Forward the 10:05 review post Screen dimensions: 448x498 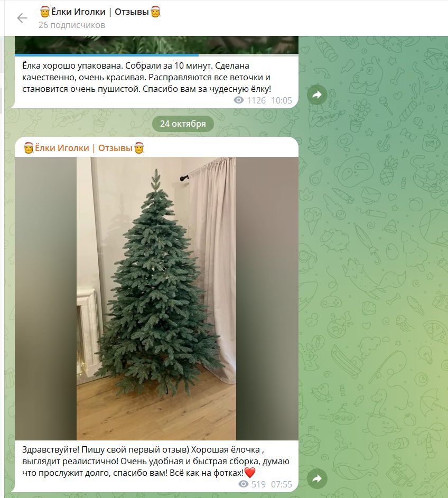317,95
